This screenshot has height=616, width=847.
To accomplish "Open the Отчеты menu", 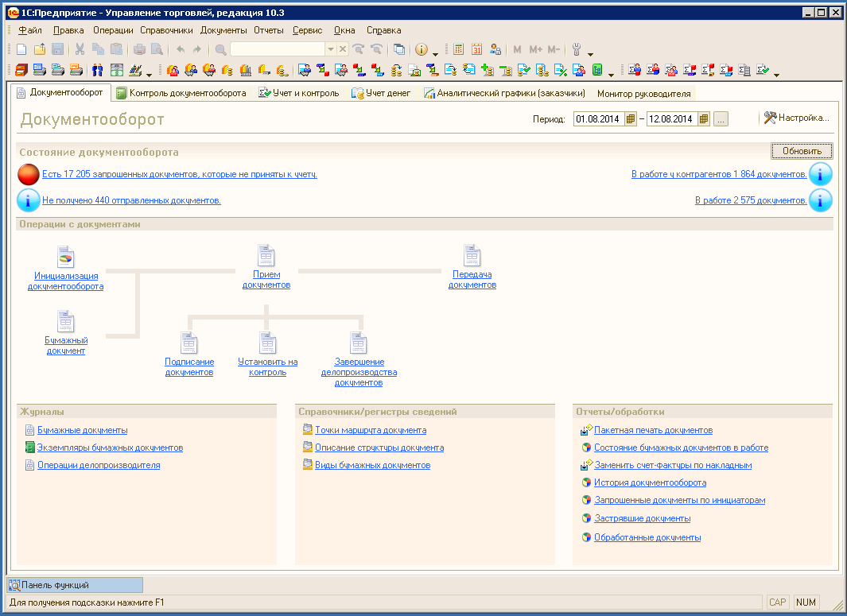I will point(269,30).
